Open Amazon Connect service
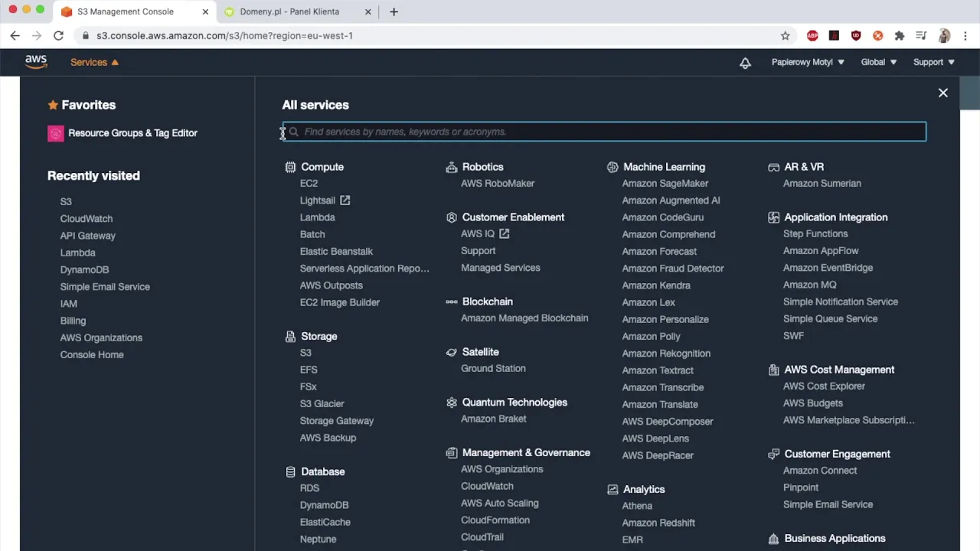 tap(820, 471)
